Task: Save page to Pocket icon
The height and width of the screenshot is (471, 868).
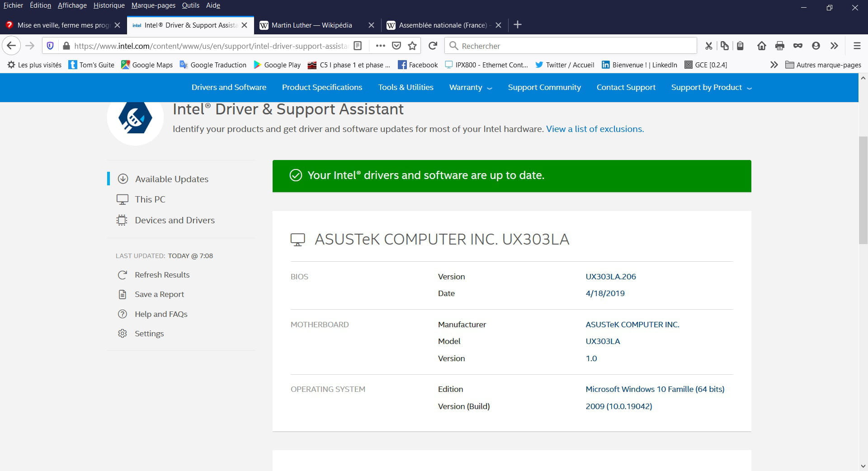Action: (396, 46)
